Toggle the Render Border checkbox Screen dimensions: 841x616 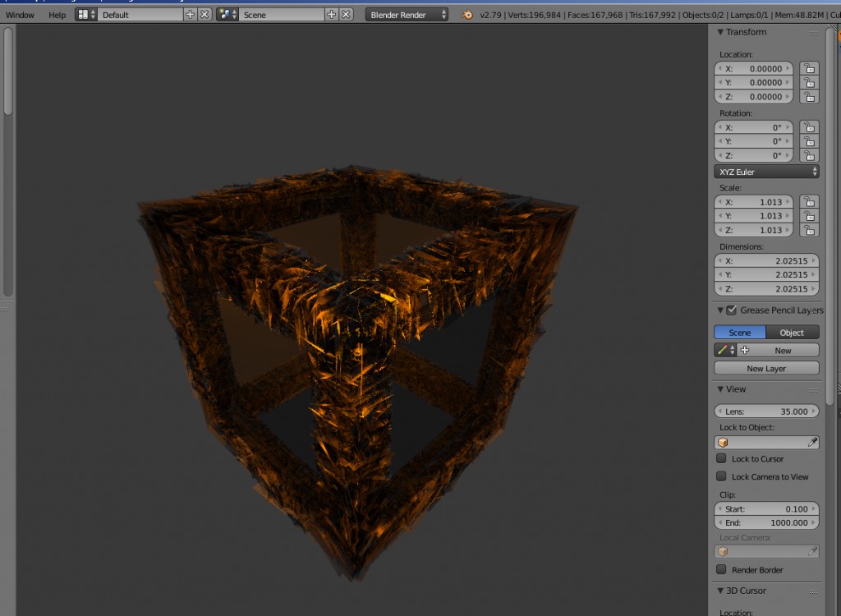coord(721,570)
